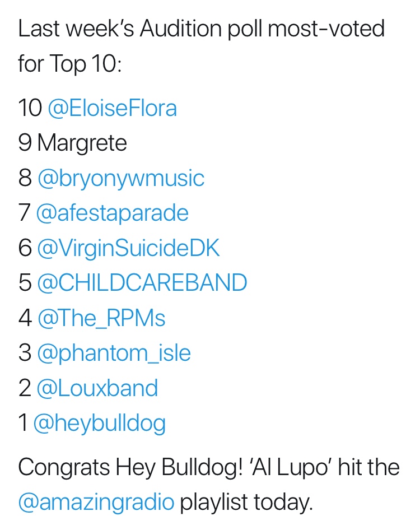Tap the line "Last week's Audition poll most-voted"

point(202,29)
